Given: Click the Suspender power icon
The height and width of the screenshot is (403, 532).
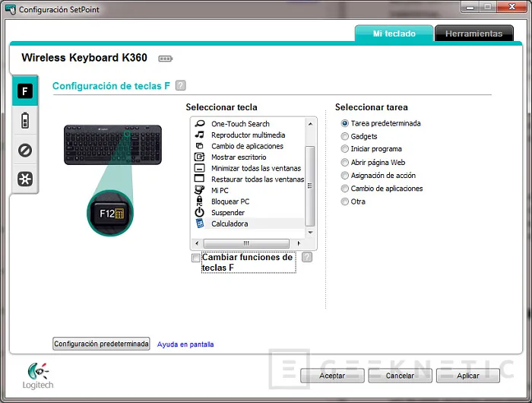Looking at the screenshot, I should pos(199,212).
